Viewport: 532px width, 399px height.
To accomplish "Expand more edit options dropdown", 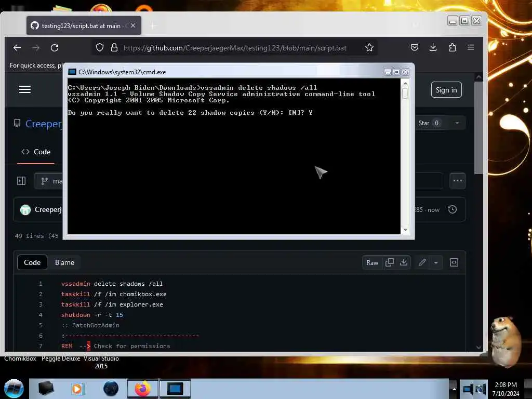I will [x=436, y=262].
